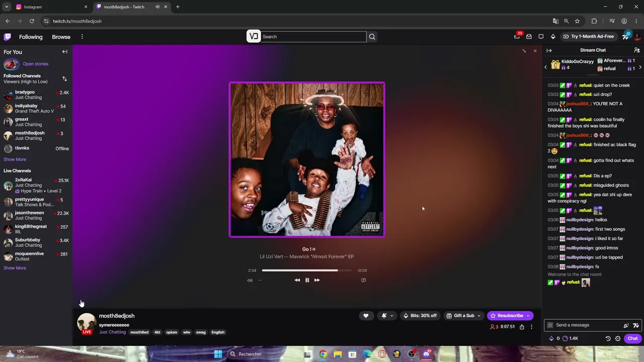This screenshot has height=362, width=644.
Task: Close the stream player overlay
Action: tap(535, 51)
